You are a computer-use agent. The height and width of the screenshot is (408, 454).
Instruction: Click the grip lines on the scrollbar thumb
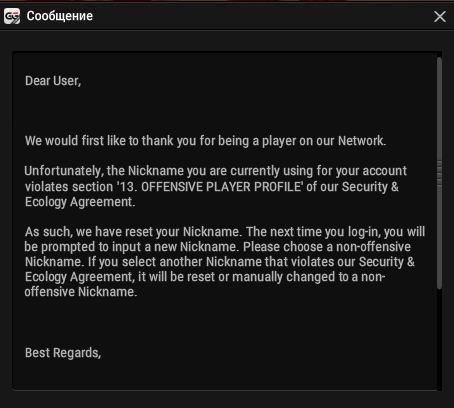(x=439, y=173)
